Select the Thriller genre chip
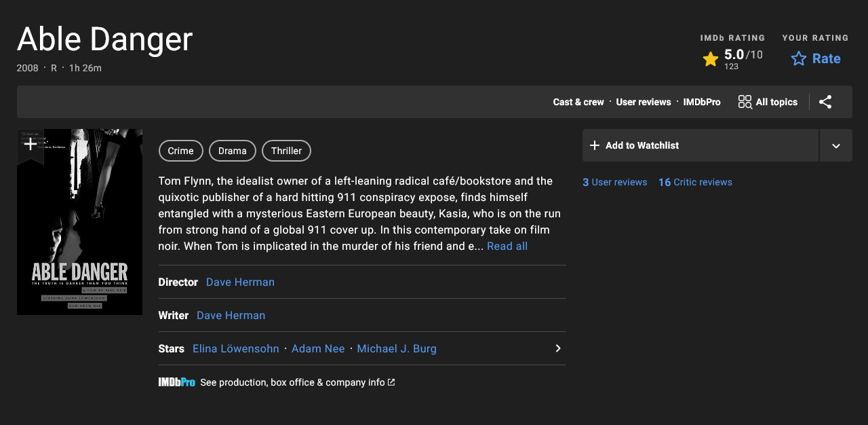The image size is (868, 425). 286,151
